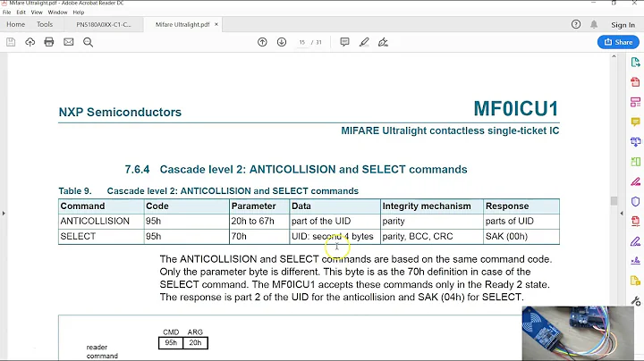Viewport: 644px width, 361px height.
Task: Switch to the Tools tab
Action: (x=45, y=25)
